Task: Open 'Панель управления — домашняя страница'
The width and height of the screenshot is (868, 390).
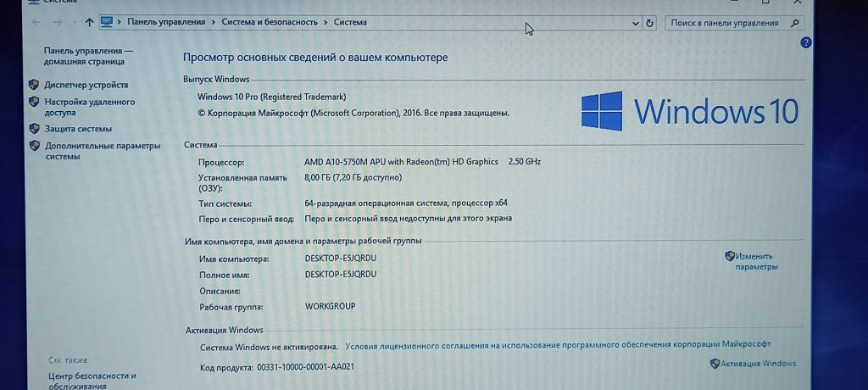Action: pyautogui.click(x=88, y=56)
